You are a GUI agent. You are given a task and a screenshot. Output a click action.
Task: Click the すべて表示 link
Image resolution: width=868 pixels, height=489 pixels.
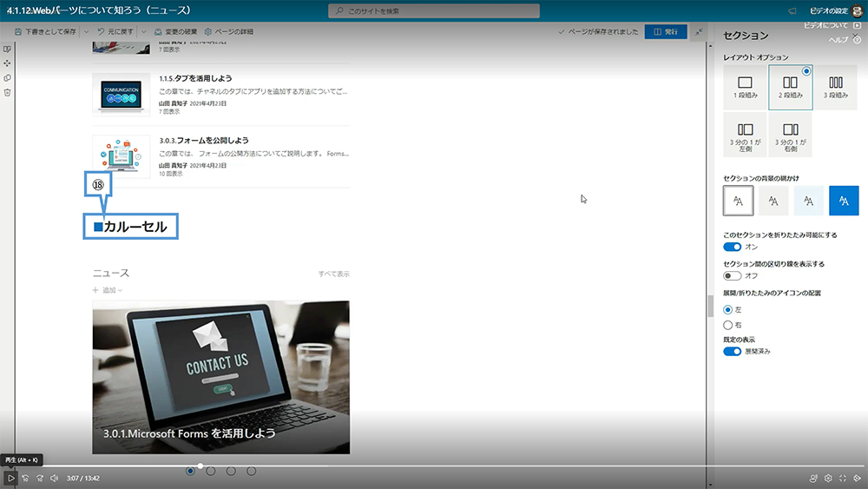point(333,274)
